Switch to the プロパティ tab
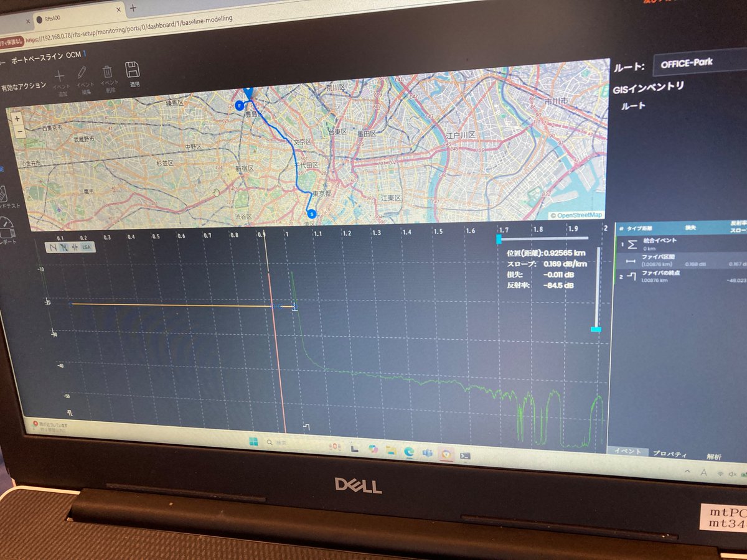 click(669, 454)
